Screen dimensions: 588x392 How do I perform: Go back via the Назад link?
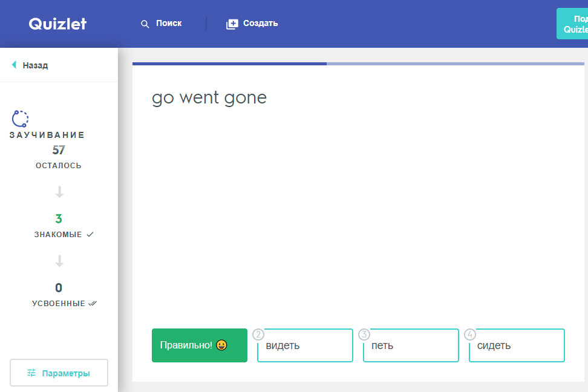tap(35, 65)
